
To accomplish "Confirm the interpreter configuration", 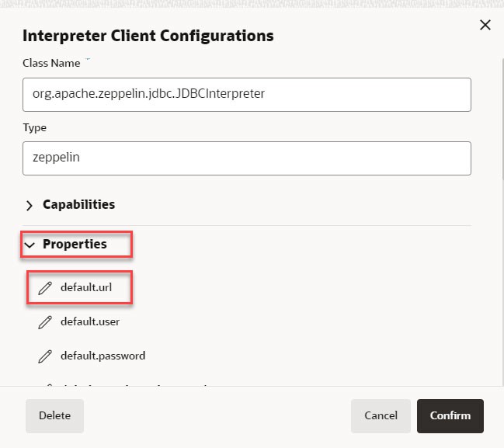I will click(x=450, y=416).
